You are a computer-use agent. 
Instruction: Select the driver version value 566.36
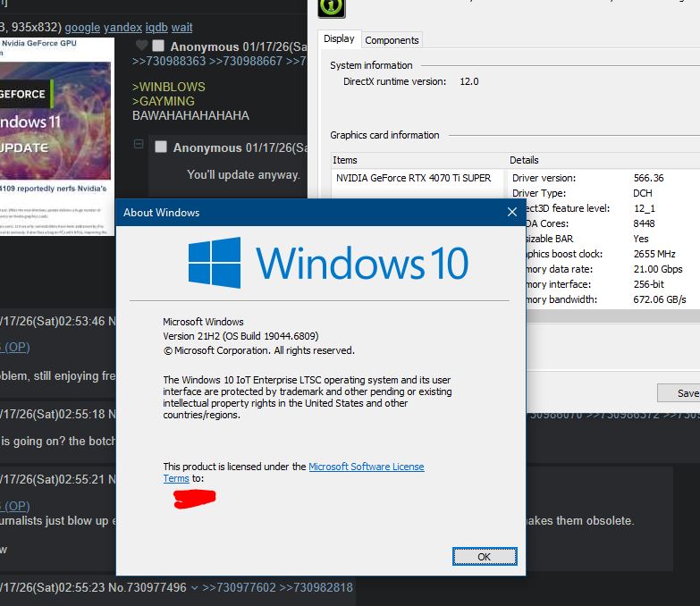point(648,178)
